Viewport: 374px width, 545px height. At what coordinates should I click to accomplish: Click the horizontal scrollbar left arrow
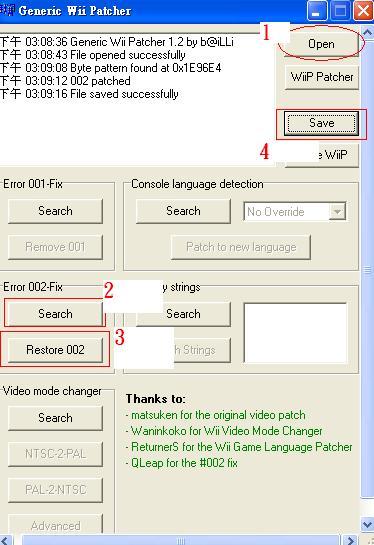[6, 540]
